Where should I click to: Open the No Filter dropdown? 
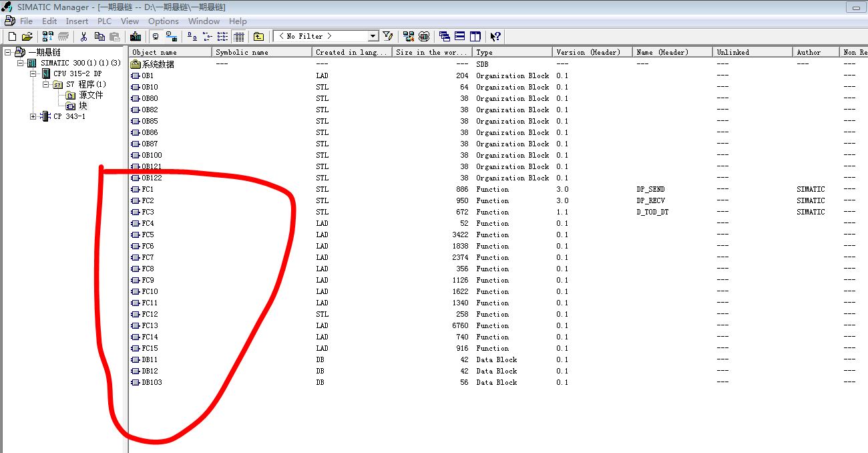(x=373, y=36)
